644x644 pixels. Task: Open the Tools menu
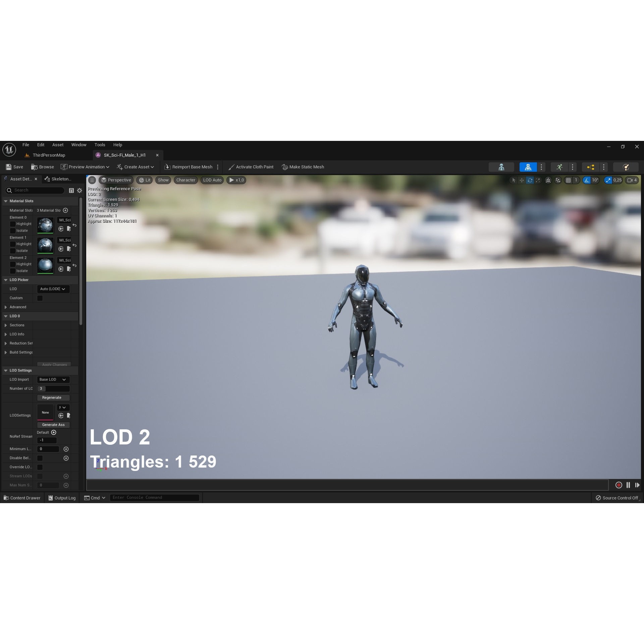tap(100, 145)
